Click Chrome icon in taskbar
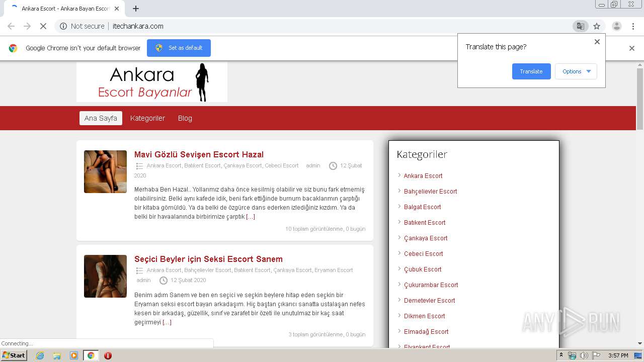 point(91,355)
